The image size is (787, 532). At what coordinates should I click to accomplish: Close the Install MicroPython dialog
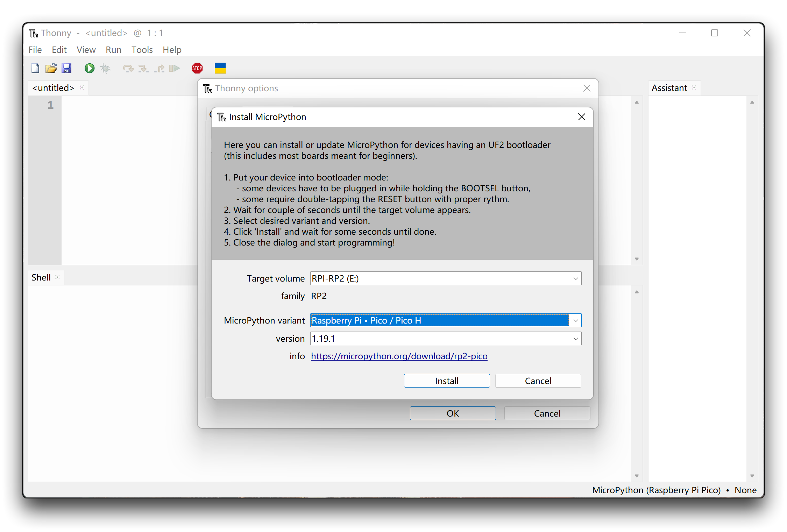[581, 117]
